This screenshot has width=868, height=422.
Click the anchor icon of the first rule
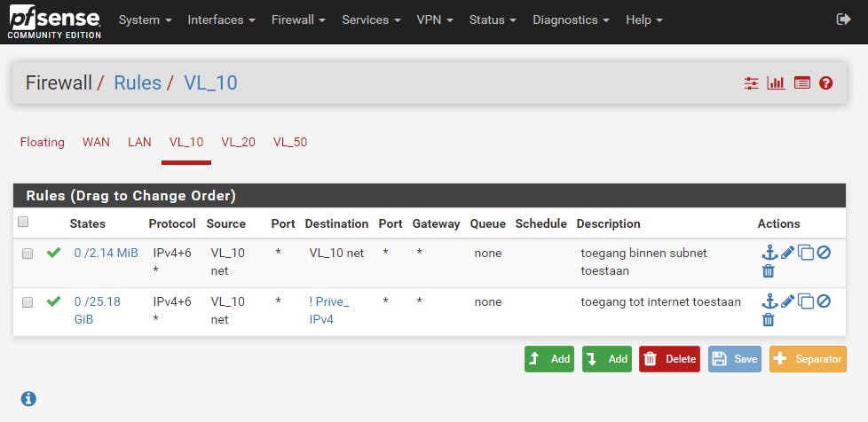pyautogui.click(x=769, y=253)
